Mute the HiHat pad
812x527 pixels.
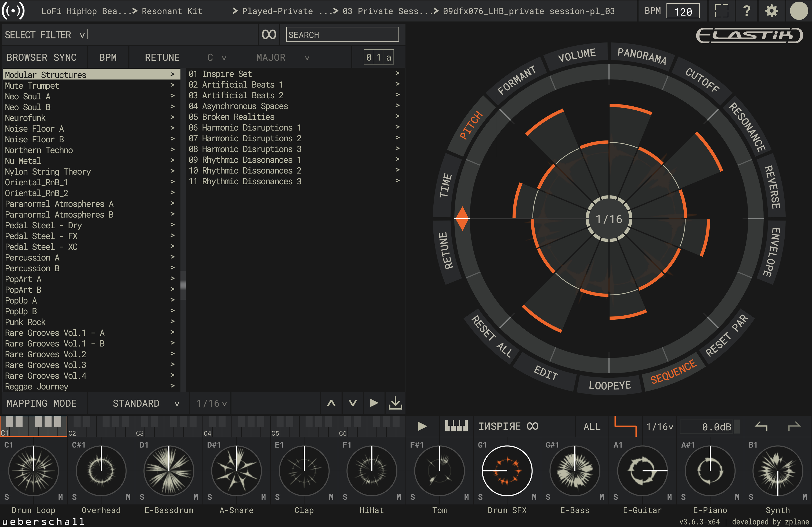tap(398, 497)
